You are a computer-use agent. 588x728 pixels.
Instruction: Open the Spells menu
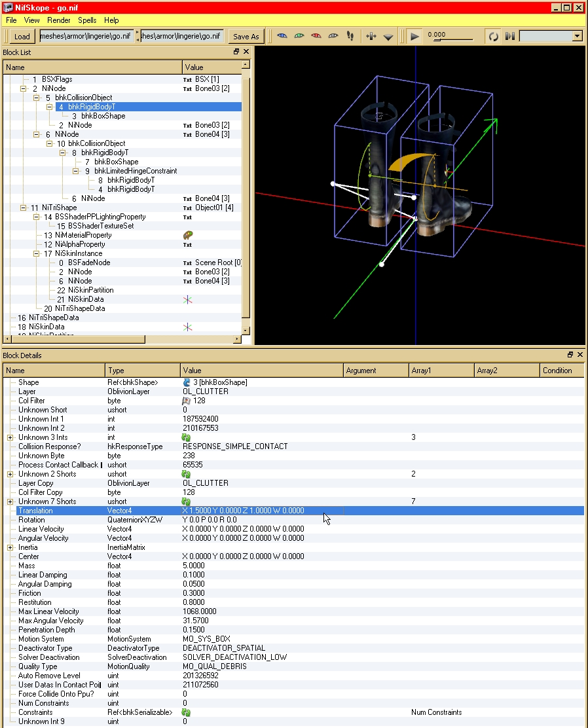87,20
